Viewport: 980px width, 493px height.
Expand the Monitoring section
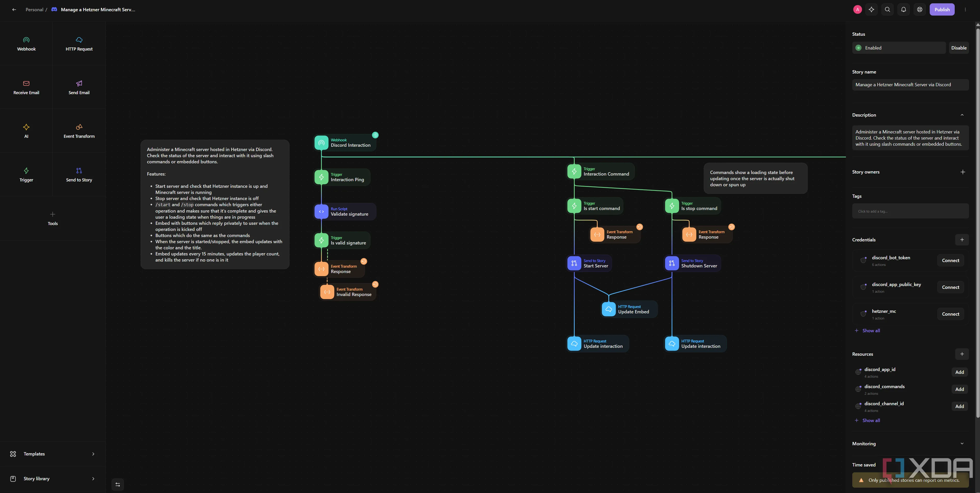point(962,443)
